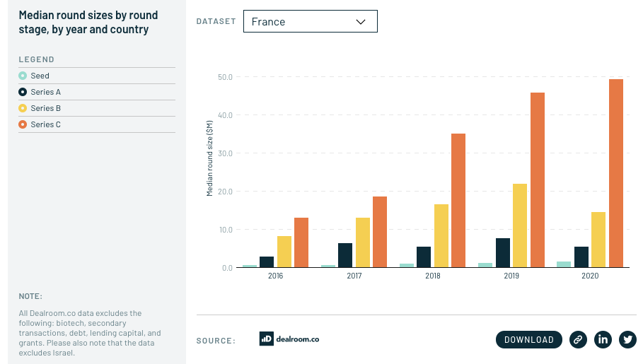Select the 2018 Series C bar

[458, 201]
